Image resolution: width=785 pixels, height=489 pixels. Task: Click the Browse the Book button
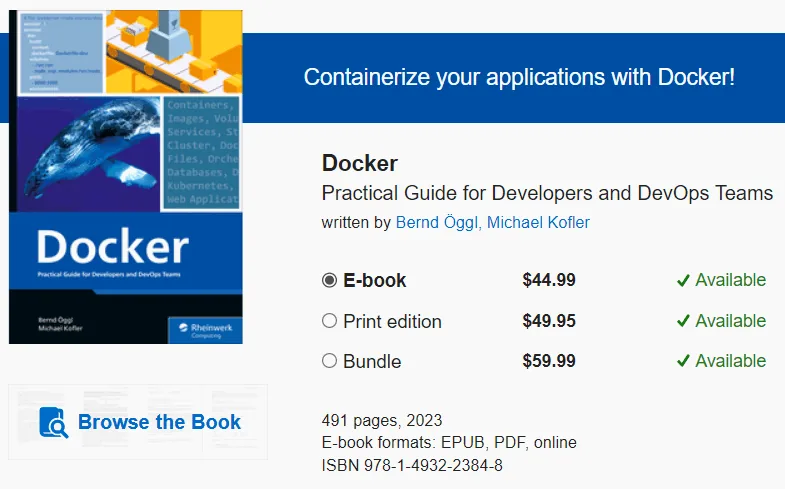click(x=138, y=422)
